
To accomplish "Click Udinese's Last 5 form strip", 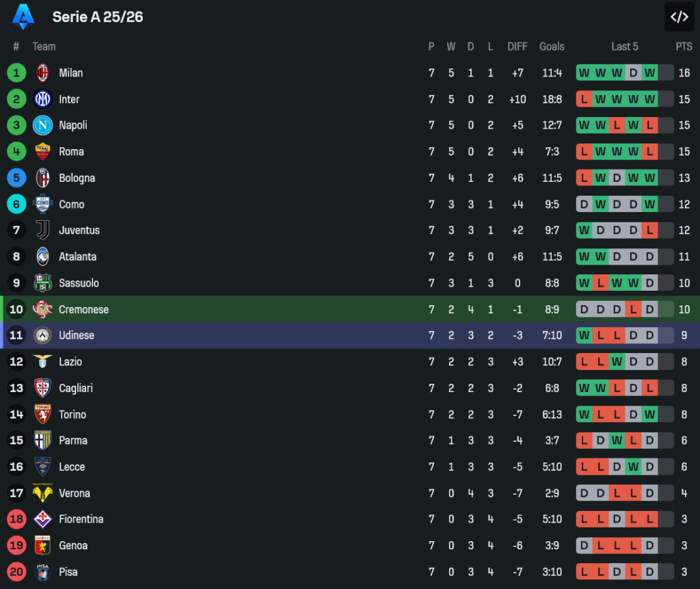I will coord(625,336).
